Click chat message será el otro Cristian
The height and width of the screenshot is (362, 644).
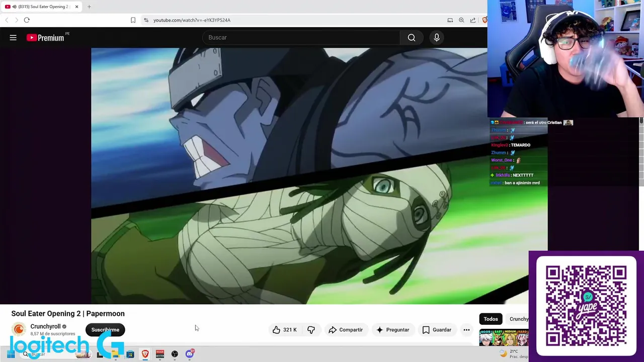(543, 122)
